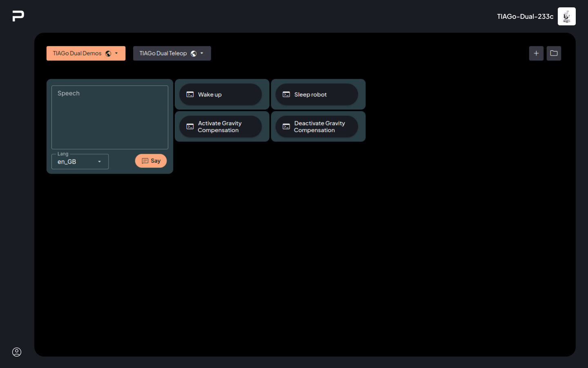The image size is (588, 368).
Task: Open the folder icon
Action: [x=554, y=54]
